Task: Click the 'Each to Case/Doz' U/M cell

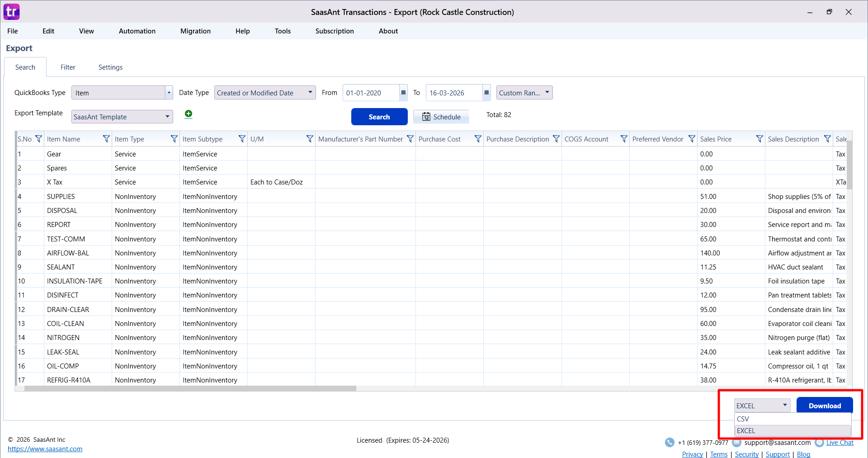Action: tap(281, 182)
